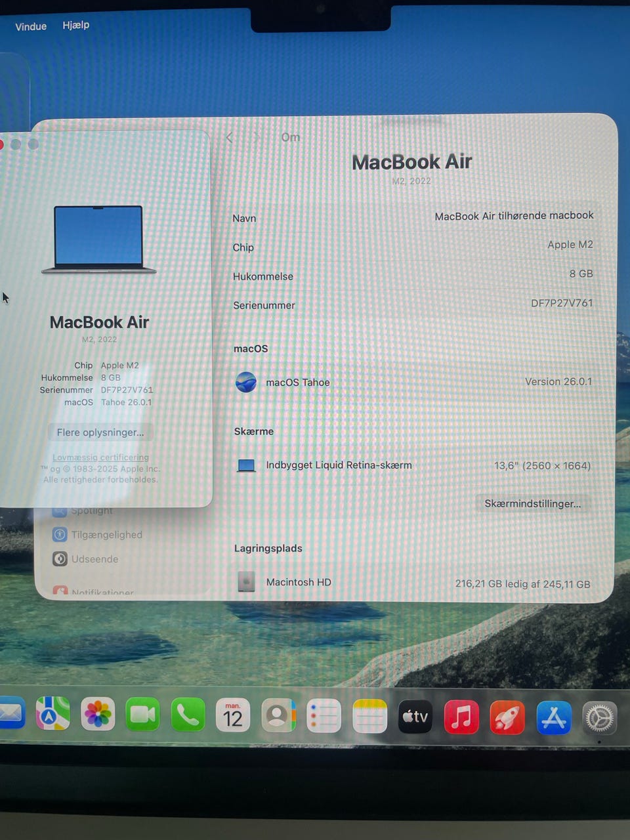Click the macOS Tahoe icon
630x840 pixels.
(246, 382)
